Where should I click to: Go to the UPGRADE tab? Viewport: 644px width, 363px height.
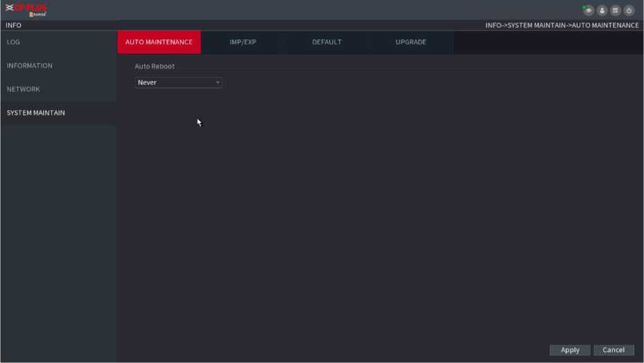(x=410, y=42)
